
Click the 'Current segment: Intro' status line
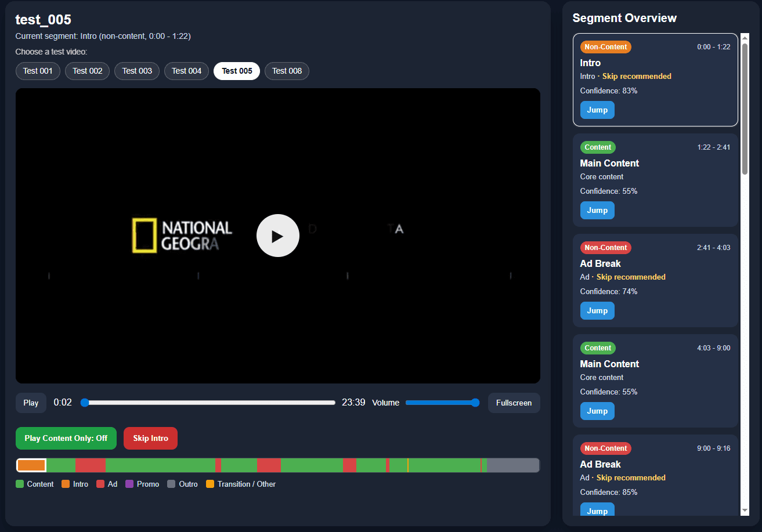coord(103,36)
